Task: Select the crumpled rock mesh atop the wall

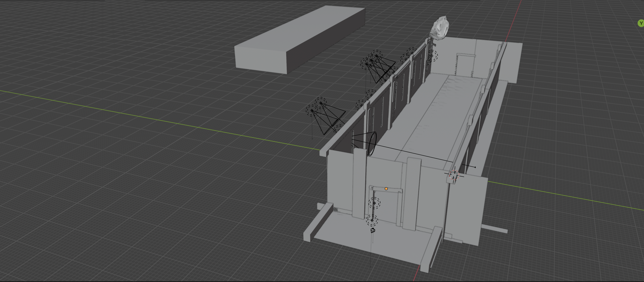Action: (439, 28)
